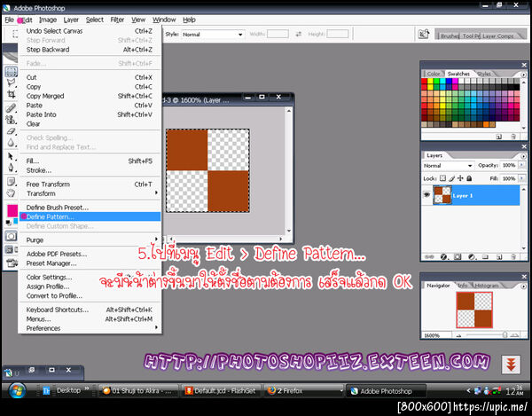Image resolution: width=532 pixels, height=416 pixels.
Task: Click the Layer 1 thumbnail
Action: 442,195
